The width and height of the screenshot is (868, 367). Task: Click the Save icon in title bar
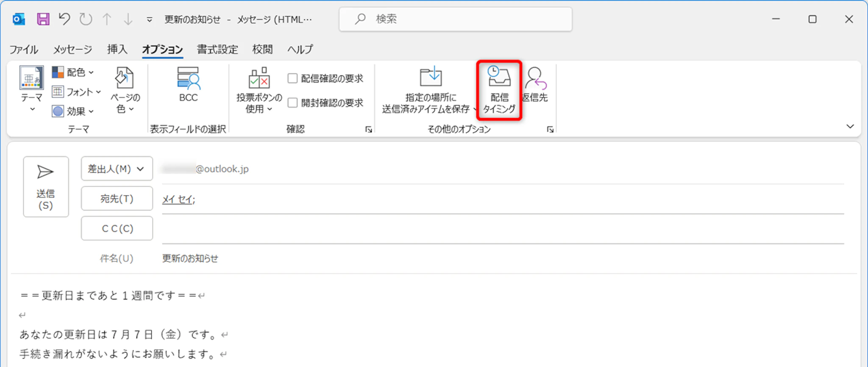[x=43, y=19]
